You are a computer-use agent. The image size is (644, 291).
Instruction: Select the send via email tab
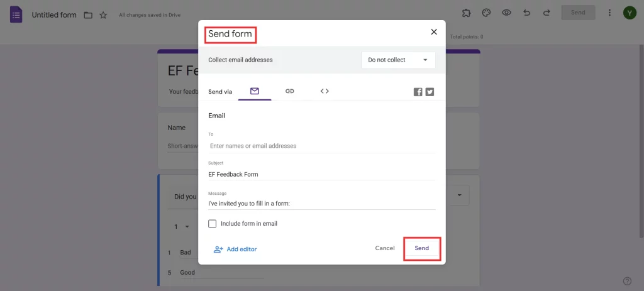255,91
